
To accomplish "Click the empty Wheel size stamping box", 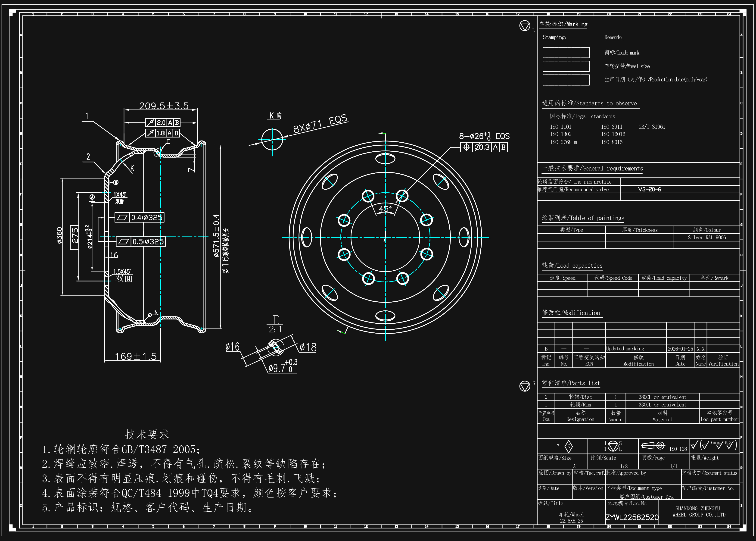I will [x=566, y=66].
